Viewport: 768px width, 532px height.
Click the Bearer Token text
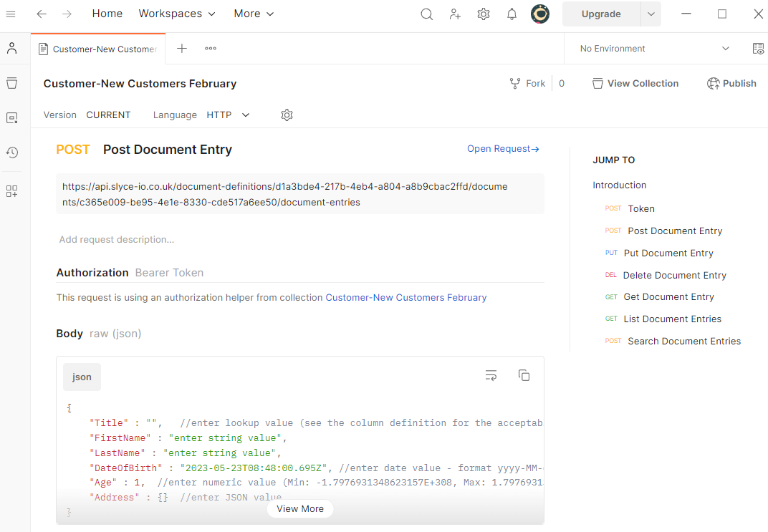(170, 273)
